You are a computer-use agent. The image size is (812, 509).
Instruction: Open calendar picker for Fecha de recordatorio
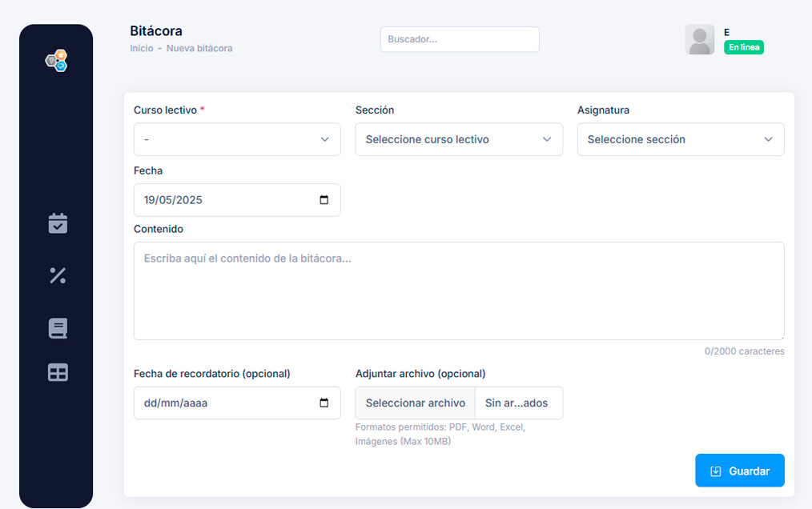click(324, 403)
